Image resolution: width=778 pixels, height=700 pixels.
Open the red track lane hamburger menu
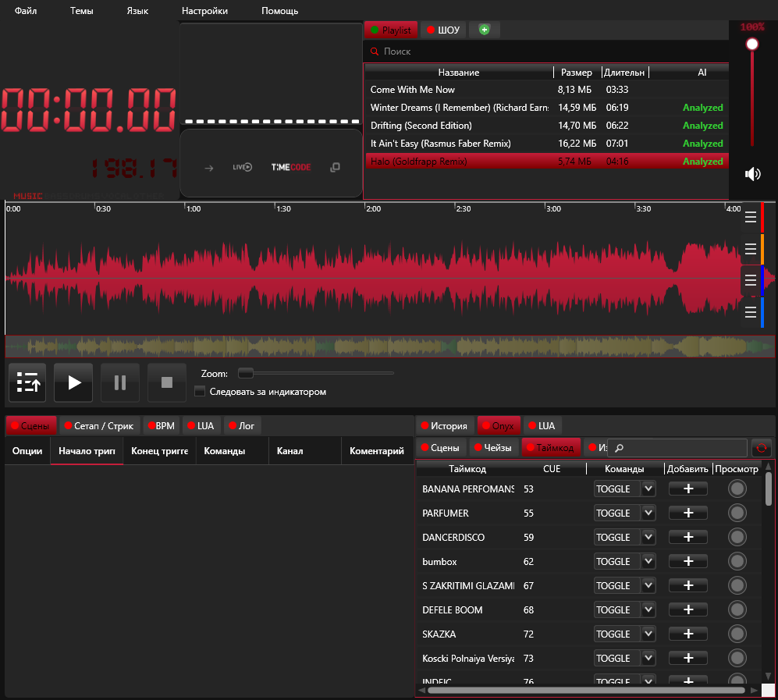751,217
